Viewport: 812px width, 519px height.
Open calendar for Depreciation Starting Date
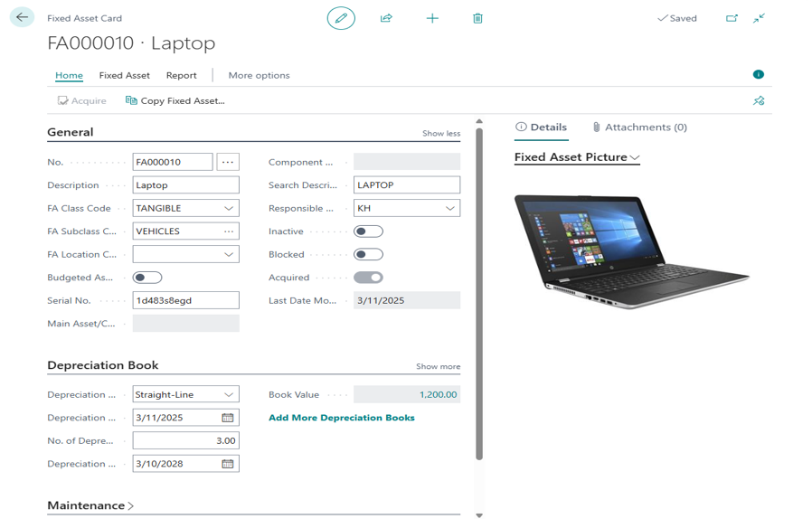pyautogui.click(x=228, y=418)
